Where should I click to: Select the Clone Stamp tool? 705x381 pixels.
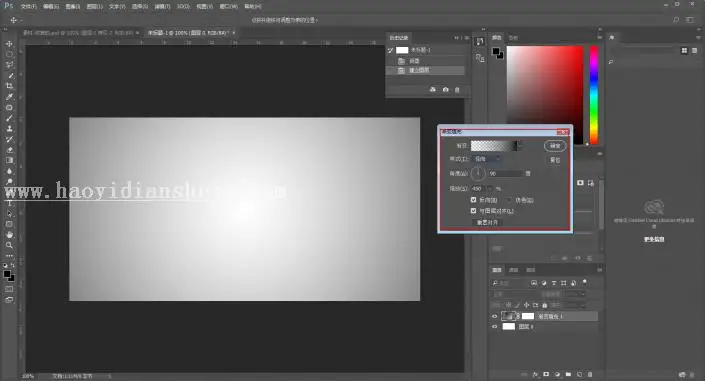9,129
